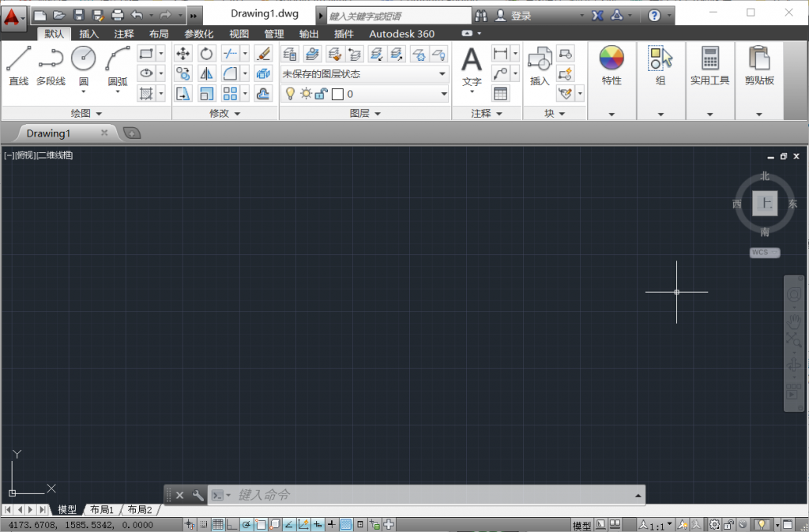Choose the rectangle draw tool
The width and height of the screenshot is (809, 532).
coord(146,54)
